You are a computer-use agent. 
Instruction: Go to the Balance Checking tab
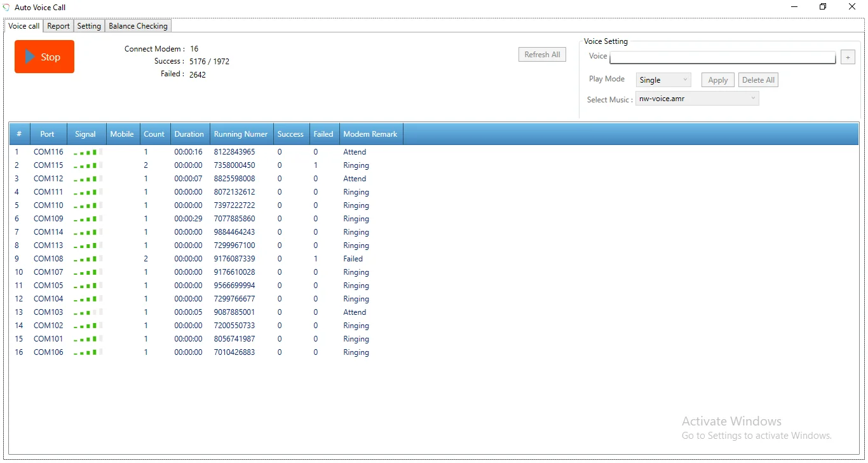[x=138, y=26]
